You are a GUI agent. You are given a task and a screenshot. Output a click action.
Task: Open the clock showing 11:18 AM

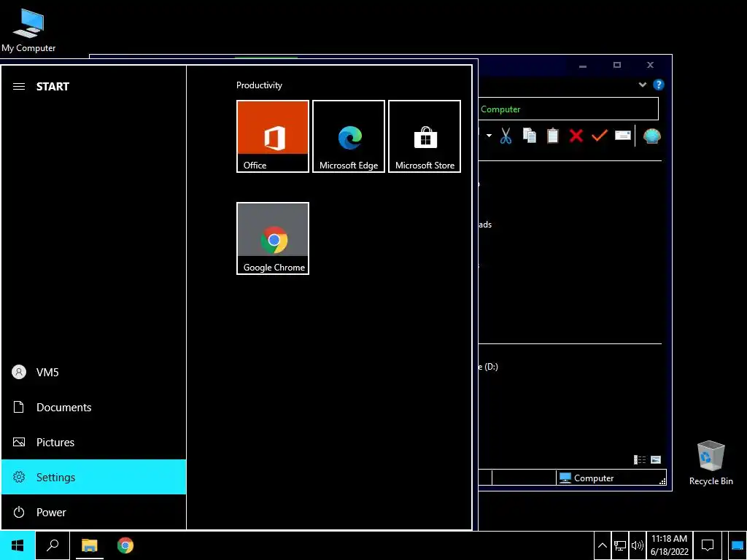point(670,545)
